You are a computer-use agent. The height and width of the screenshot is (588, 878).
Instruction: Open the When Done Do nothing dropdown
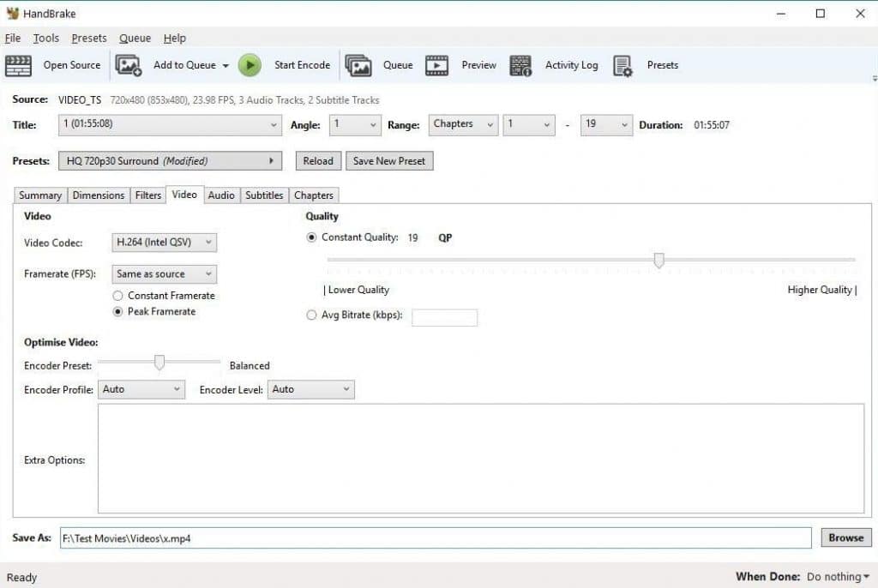838,577
